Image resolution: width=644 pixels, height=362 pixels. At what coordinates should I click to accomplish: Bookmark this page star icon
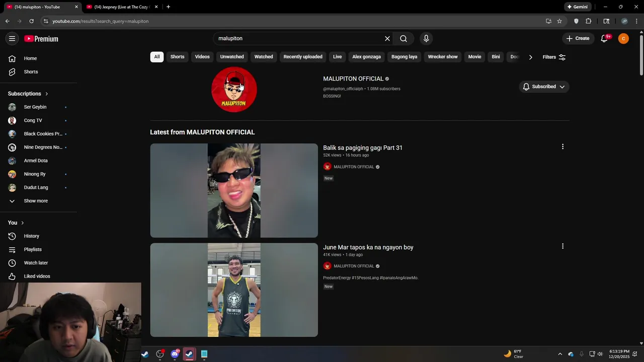point(559,21)
